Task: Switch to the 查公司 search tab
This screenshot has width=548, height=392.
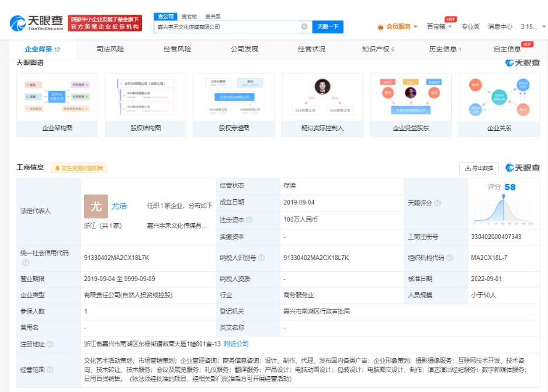Action: click(x=166, y=16)
